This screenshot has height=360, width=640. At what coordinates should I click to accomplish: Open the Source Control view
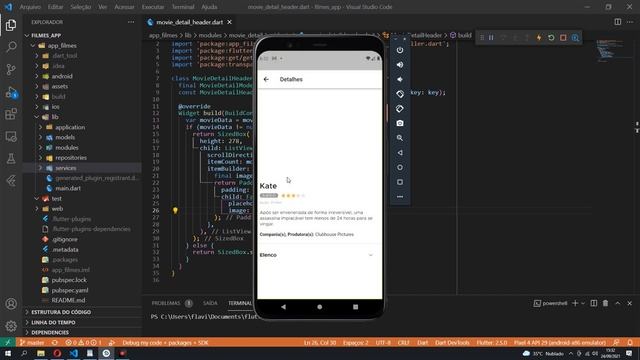(x=11, y=69)
